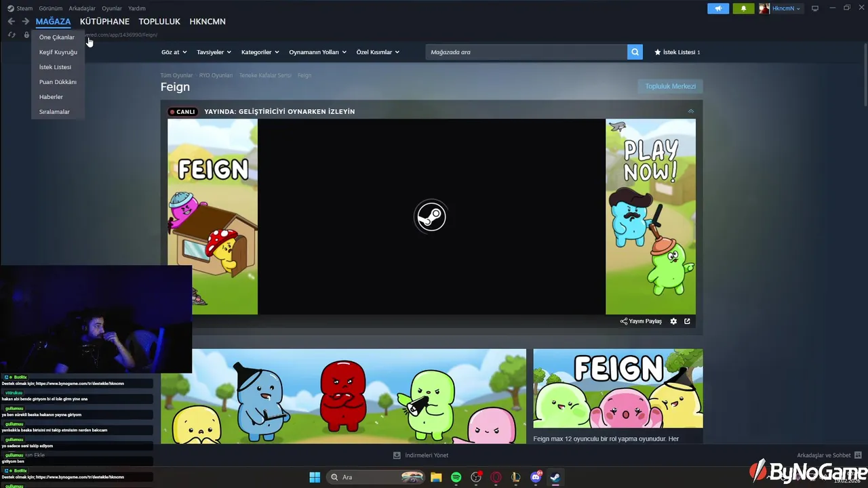Click the Tüm Oyunlar breadcrumb
The image size is (868, 488).
pos(176,75)
